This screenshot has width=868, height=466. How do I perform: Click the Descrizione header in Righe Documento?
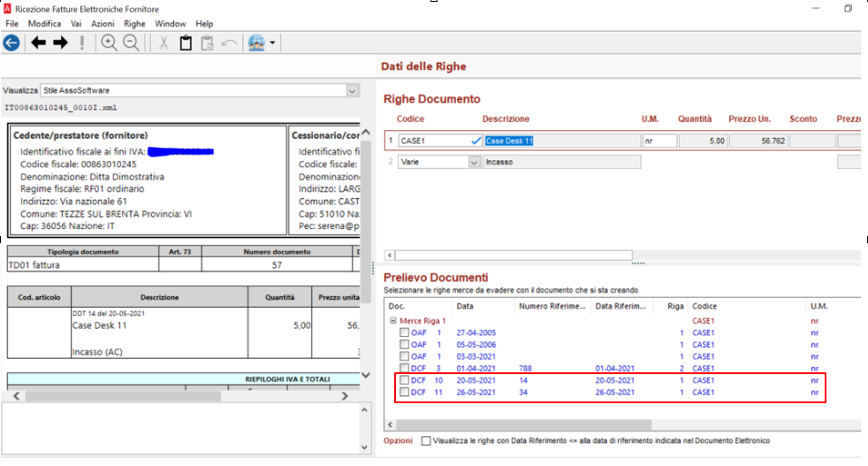(506, 118)
